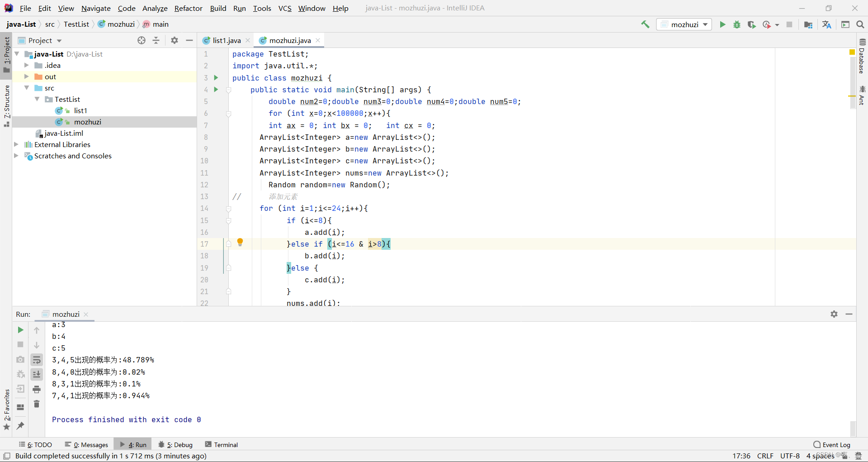The image size is (868, 462).
Task: Click the UTF-8 encoding in status bar
Action: 790,456
